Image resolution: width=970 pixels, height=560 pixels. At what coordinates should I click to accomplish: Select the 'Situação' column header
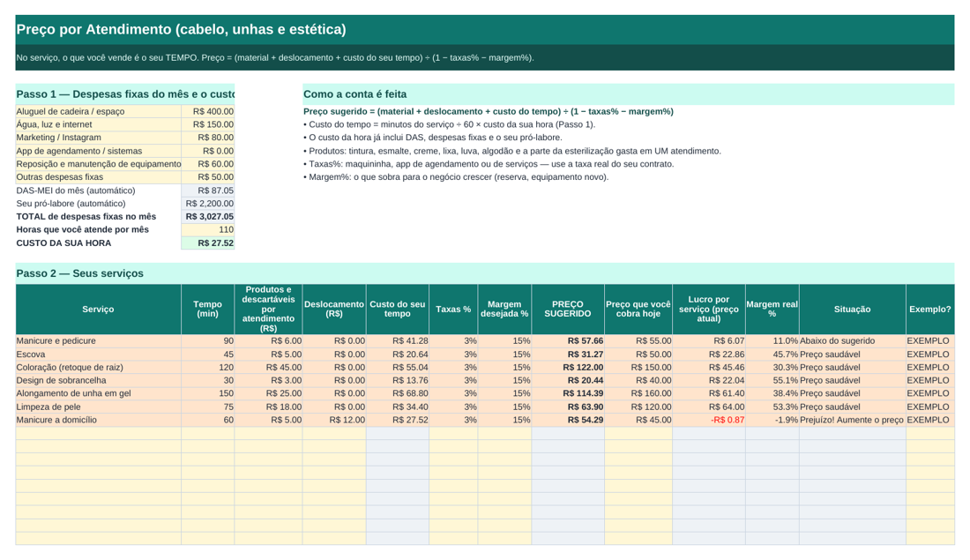coord(853,310)
